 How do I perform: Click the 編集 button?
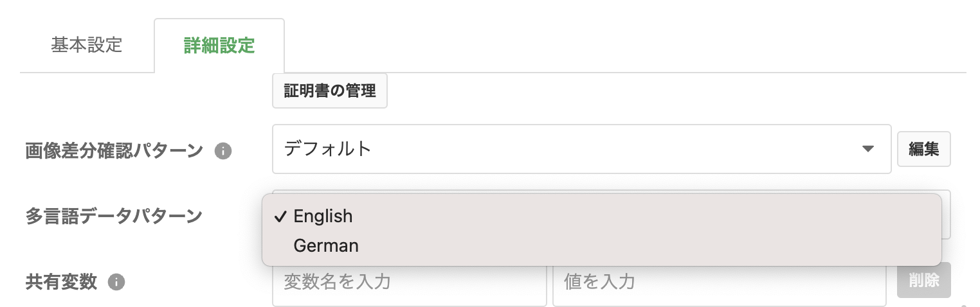[x=923, y=149]
